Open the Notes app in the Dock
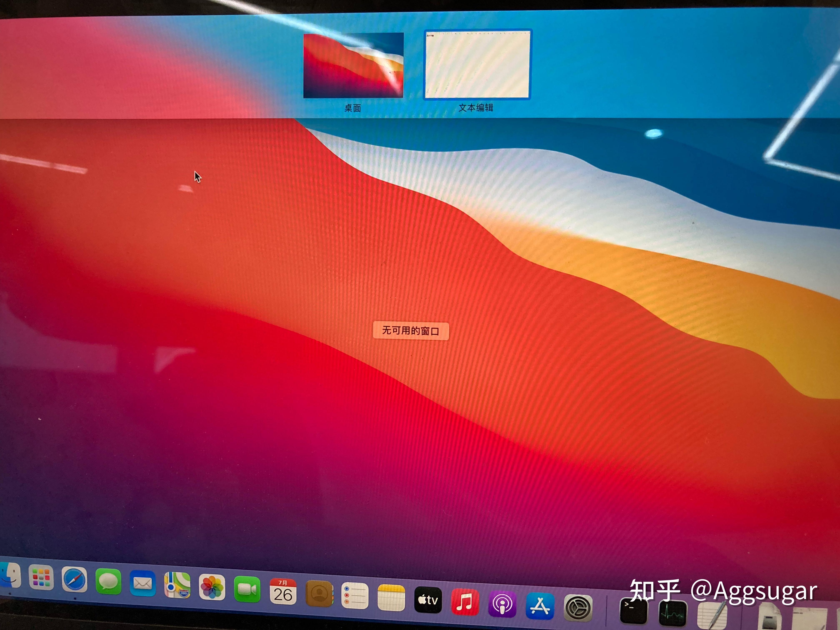The image size is (840, 630). point(391,598)
